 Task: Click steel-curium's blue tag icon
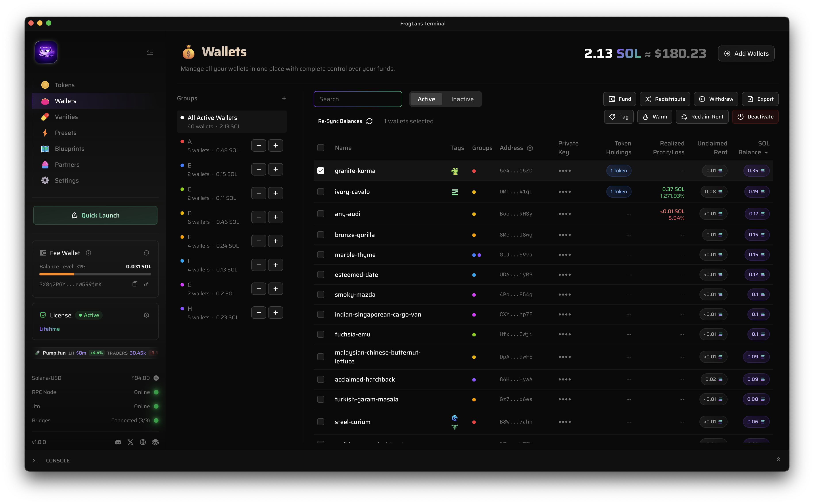pos(455,418)
